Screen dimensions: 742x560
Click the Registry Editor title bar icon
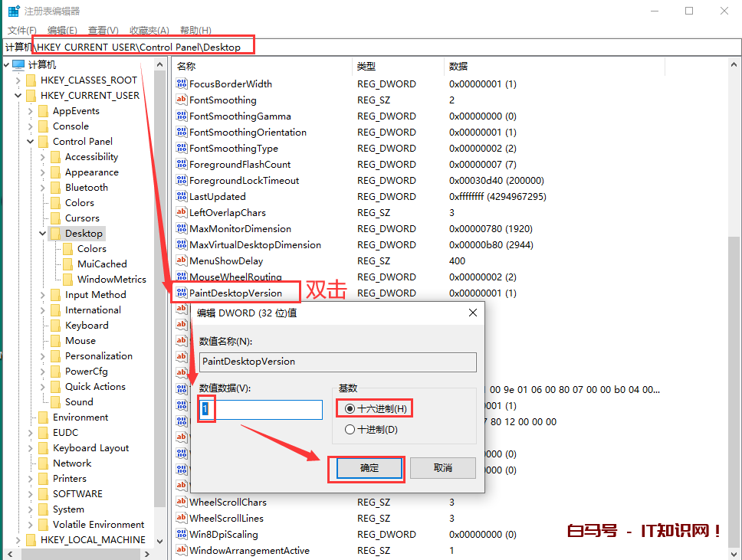click(14, 11)
